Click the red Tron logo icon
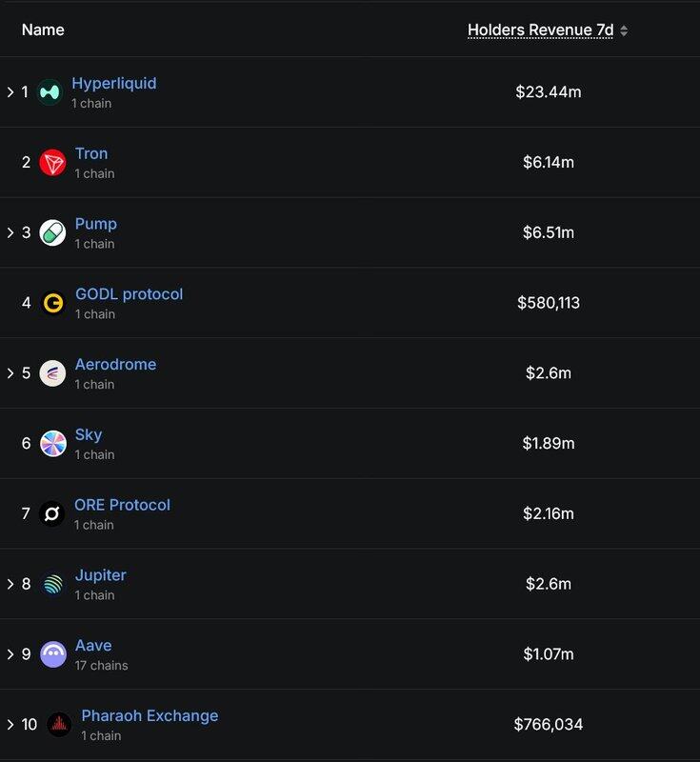 pos(53,163)
